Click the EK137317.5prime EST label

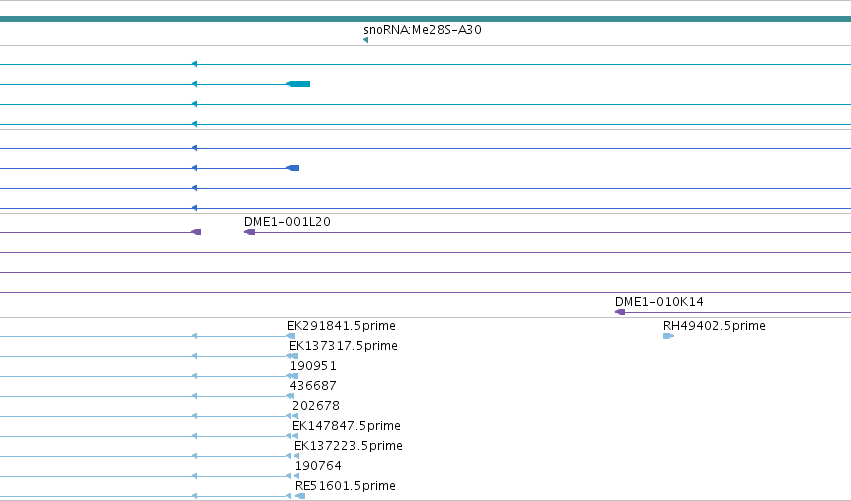(343, 346)
